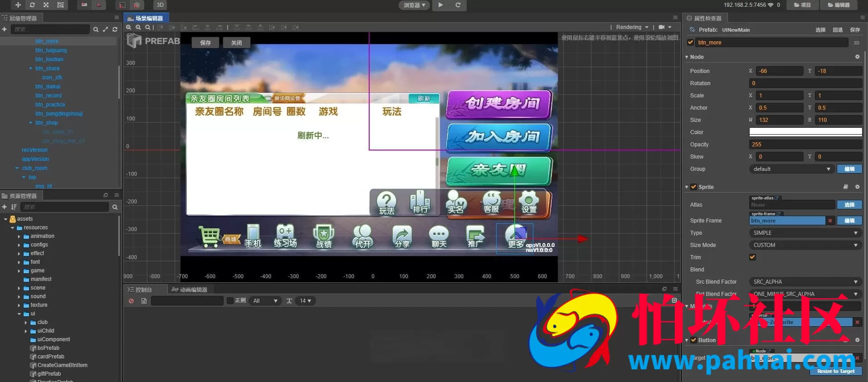Screen dimensions: 868x382
Task: Click the Resize to Target button
Action: coord(836,371)
